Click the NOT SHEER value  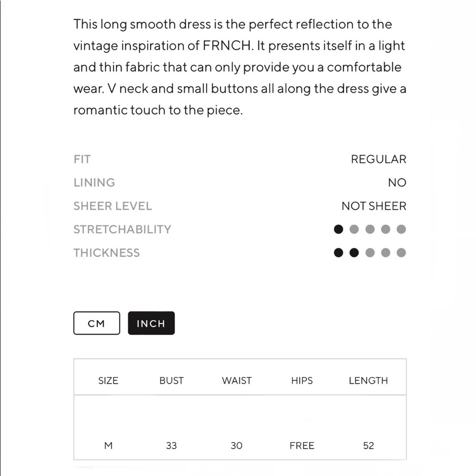coord(374,206)
